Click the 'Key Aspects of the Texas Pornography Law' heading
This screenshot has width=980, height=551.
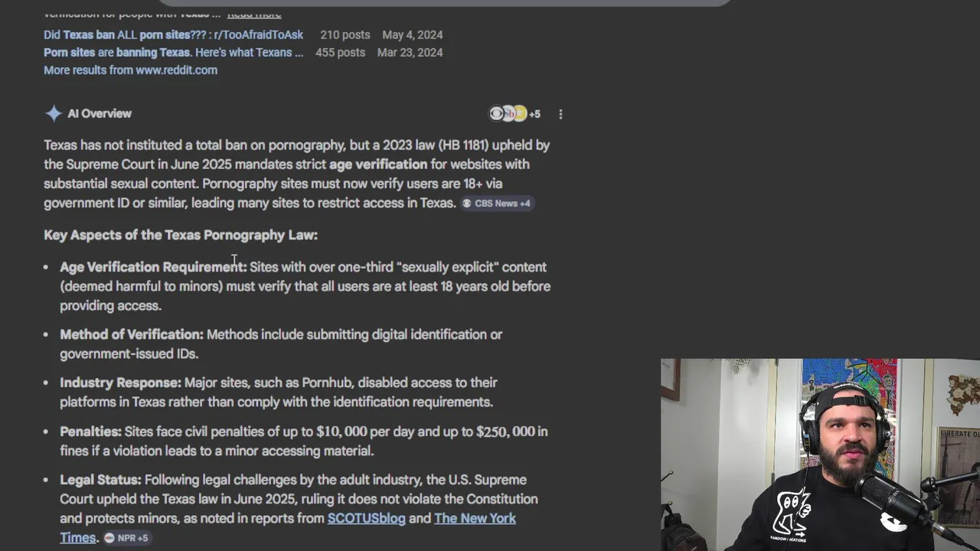point(181,235)
